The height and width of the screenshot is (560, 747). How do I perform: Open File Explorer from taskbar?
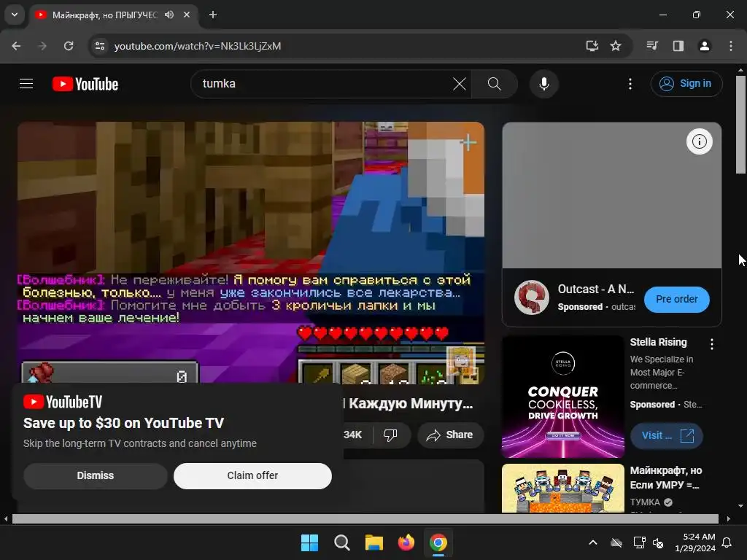tap(374, 542)
